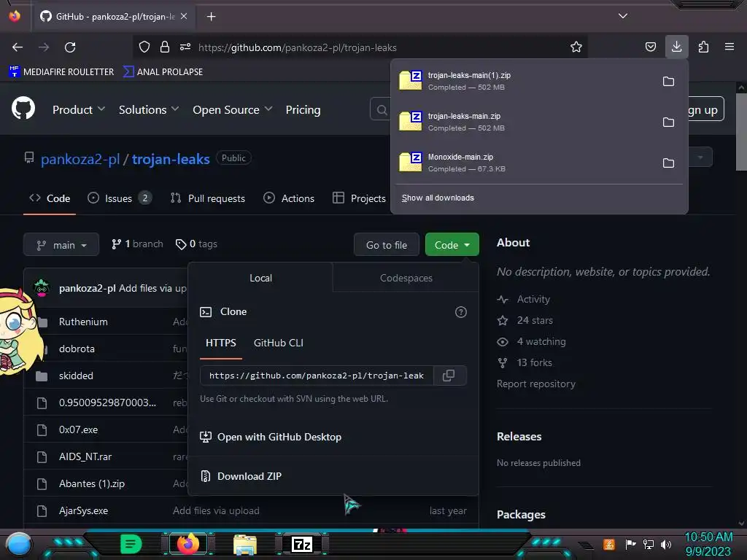The height and width of the screenshot is (560, 747).
Task: Click the Clone help question icon
Action: coord(461,312)
